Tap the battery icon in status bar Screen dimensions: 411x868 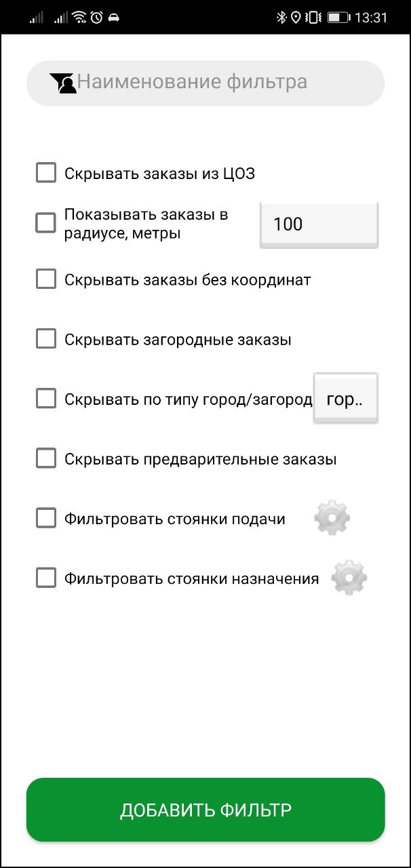point(338,18)
